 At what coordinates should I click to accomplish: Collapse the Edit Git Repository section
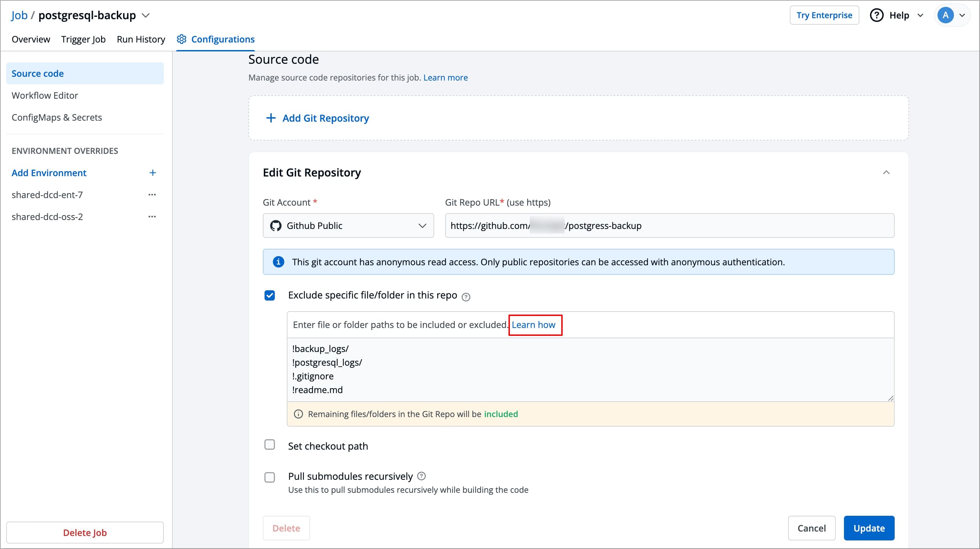tap(886, 172)
